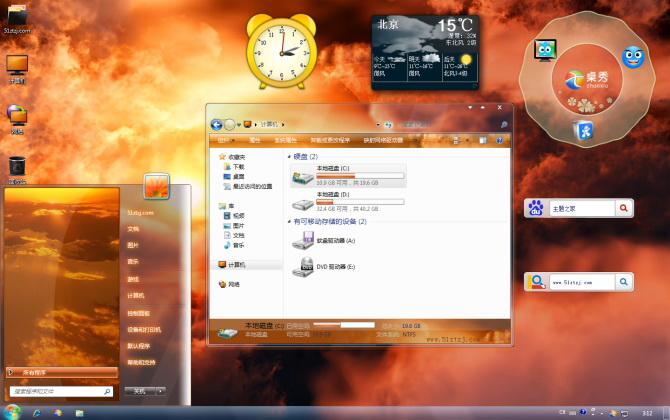
Task: Open the address bar history dropdown
Action: point(378,125)
